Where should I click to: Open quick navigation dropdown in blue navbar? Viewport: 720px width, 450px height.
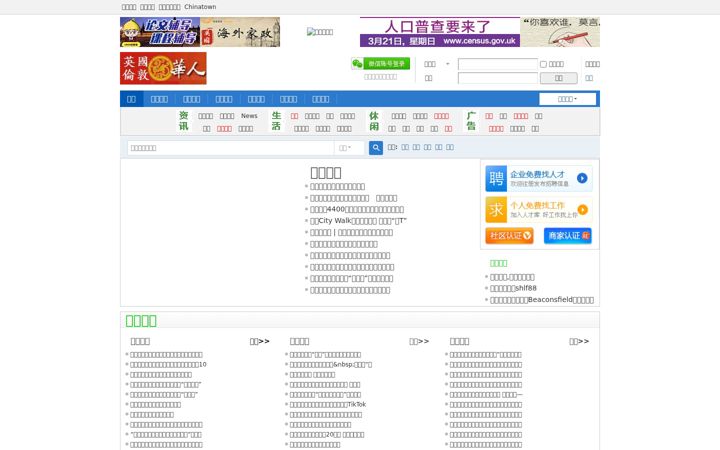(x=568, y=99)
